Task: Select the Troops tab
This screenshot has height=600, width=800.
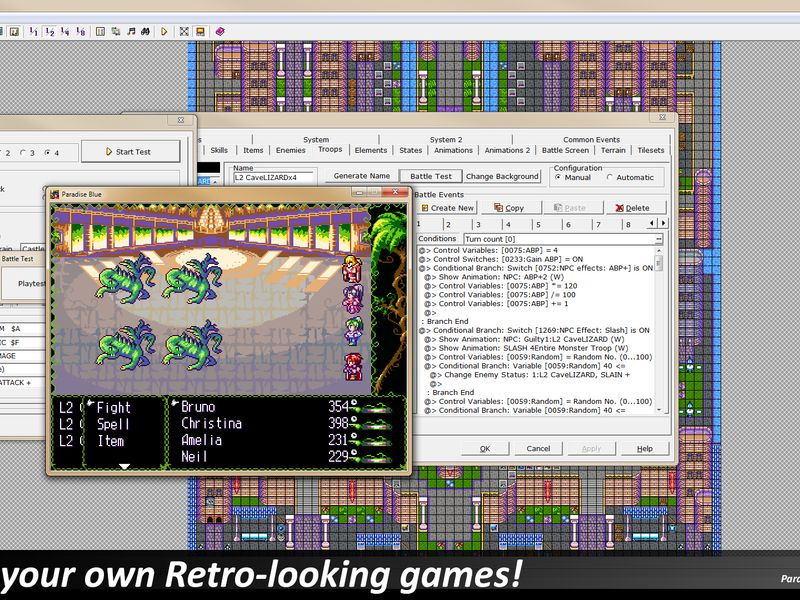Action: click(x=330, y=149)
